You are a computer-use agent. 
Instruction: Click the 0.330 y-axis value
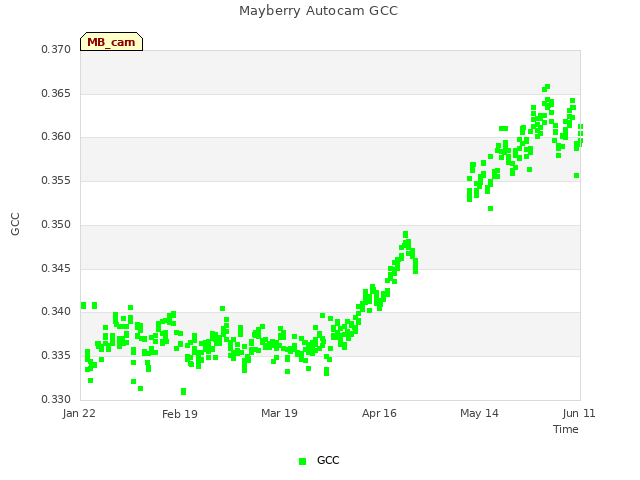[56, 399]
